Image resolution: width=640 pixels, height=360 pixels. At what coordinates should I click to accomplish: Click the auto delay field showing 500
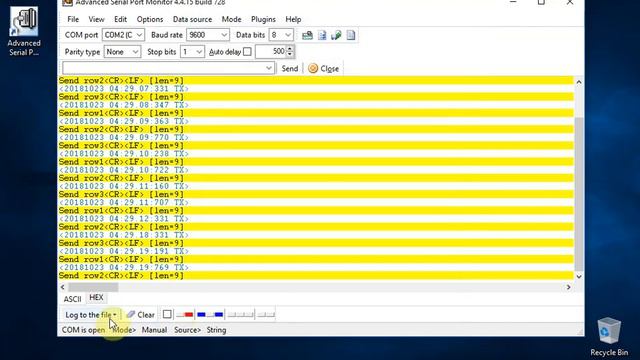pyautogui.click(x=271, y=51)
